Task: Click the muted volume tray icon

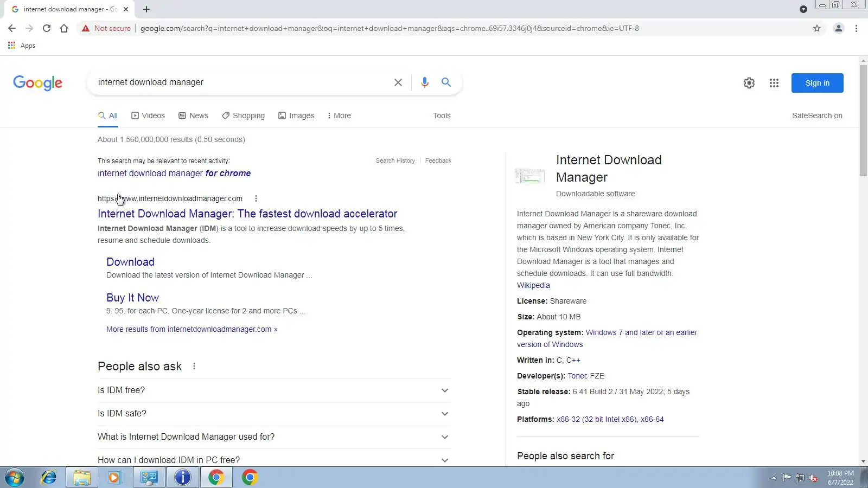Action: 813,478
